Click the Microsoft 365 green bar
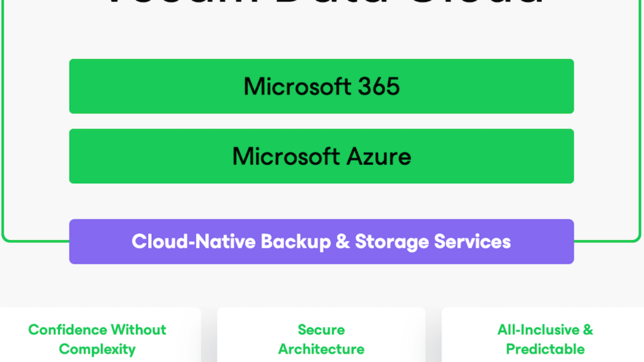The width and height of the screenshot is (644, 362). tap(321, 86)
